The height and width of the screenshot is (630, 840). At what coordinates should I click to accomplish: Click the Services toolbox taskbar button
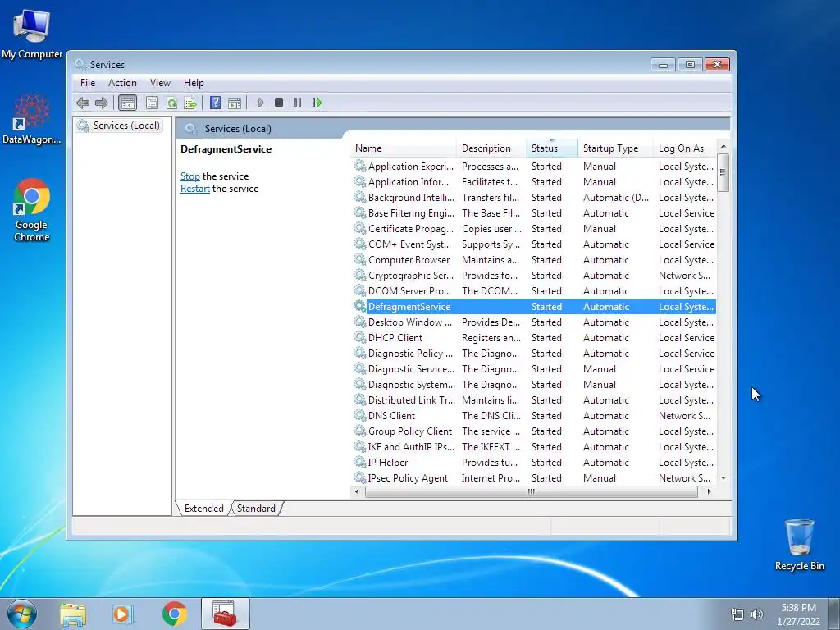point(225,614)
